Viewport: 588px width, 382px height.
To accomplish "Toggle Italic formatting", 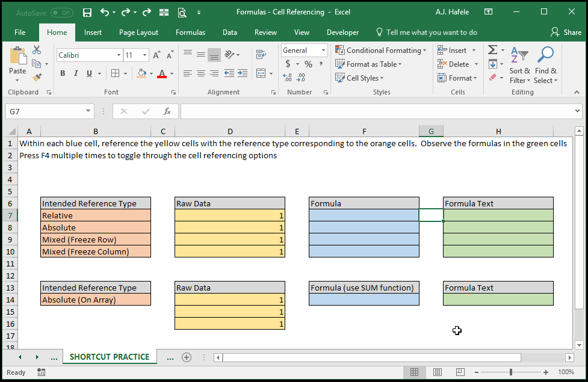I will pos(76,73).
